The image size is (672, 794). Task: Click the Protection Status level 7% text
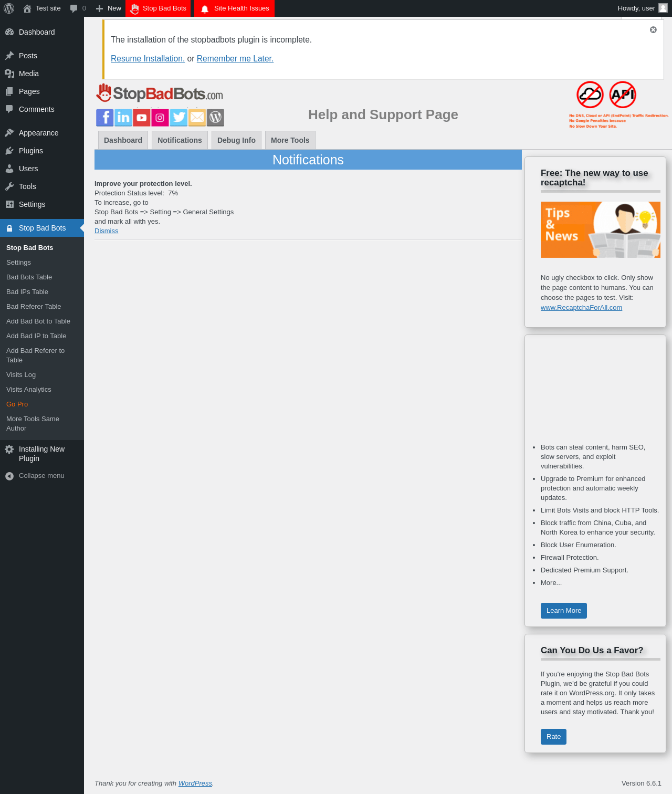pyautogui.click(x=136, y=193)
